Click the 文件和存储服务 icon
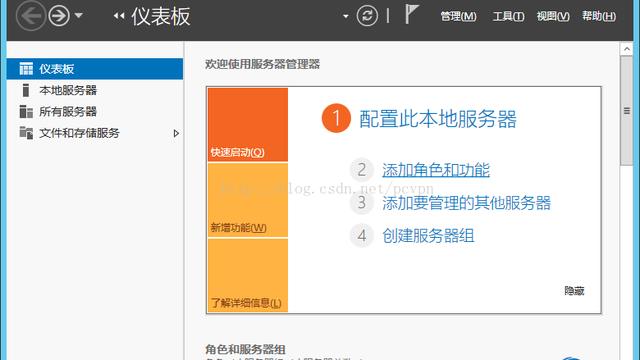The width and height of the screenshot is (640, 360). (x=26, y=133)
